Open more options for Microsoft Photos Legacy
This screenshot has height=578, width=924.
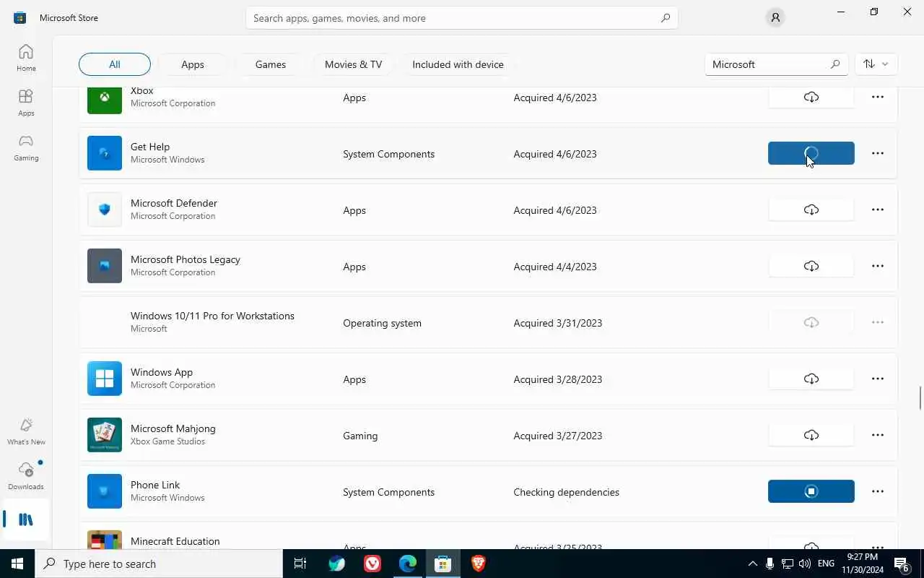(878, 266)
